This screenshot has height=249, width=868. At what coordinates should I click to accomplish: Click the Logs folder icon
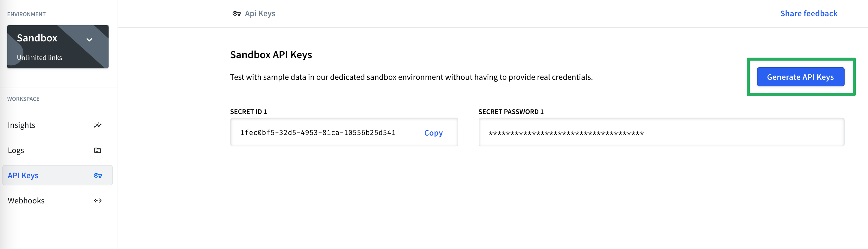[x=98, y=150]
